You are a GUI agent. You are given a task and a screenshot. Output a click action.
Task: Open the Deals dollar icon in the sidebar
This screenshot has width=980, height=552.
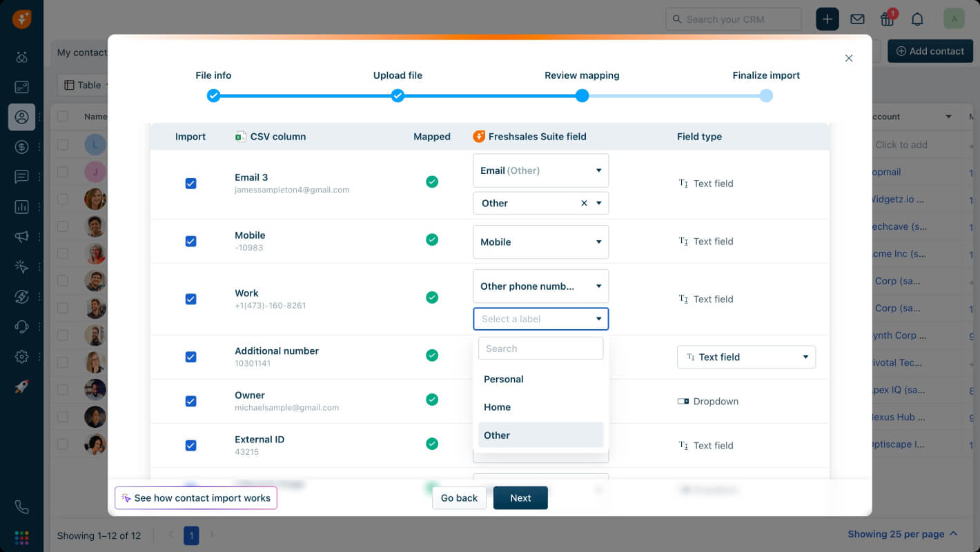21,146
